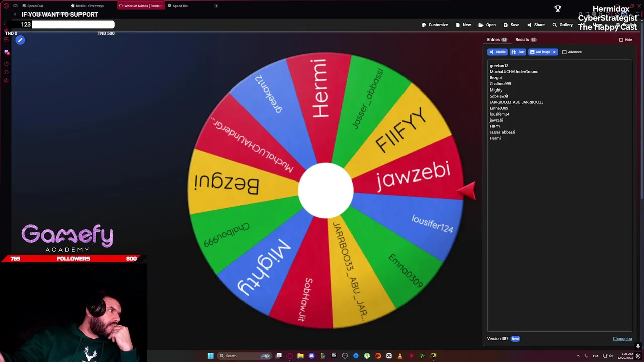Viewport: 644px width, 362px height.
Task: Open a new browser tab
Action: coord(216,6)
